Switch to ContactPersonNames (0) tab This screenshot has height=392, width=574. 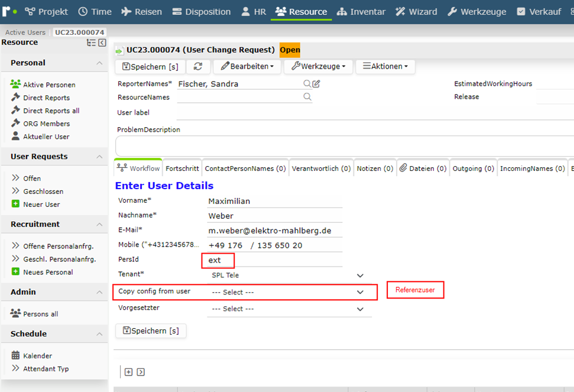tap(245, 169)
